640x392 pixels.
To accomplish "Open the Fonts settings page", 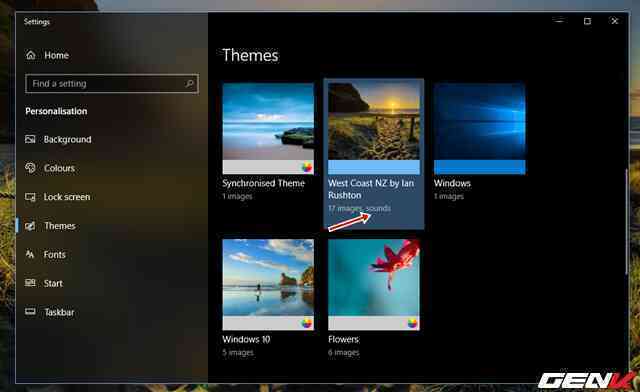I will (54, 255).
